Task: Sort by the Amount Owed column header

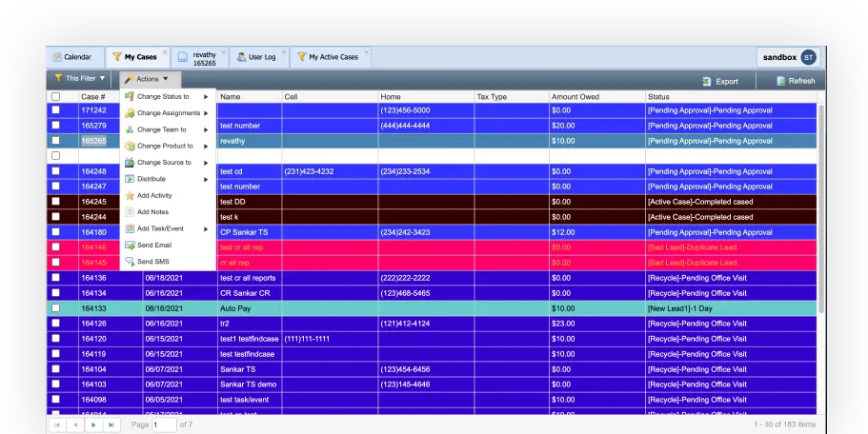Action: (596, 97)
